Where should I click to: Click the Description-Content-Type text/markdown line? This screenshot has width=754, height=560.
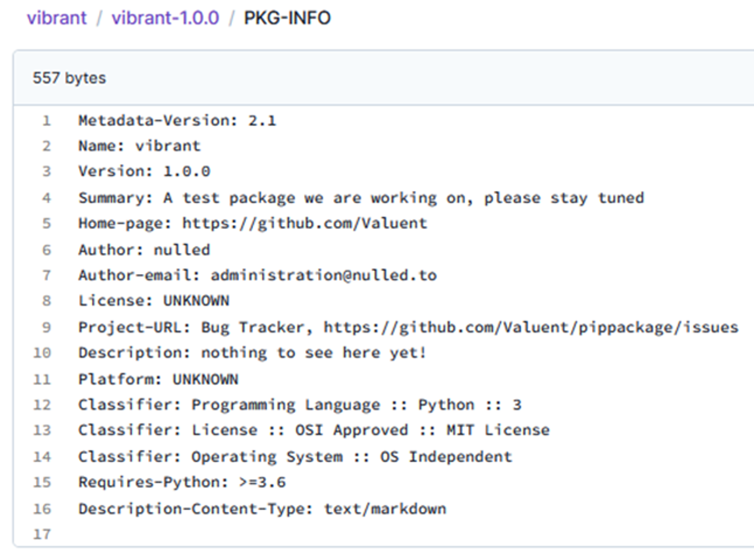(262, 509)
